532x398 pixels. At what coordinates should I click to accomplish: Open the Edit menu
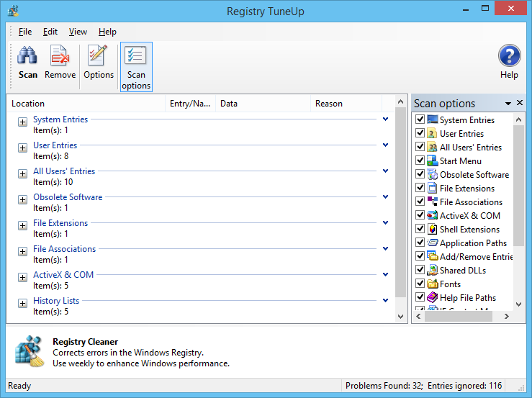click(50, 32)
